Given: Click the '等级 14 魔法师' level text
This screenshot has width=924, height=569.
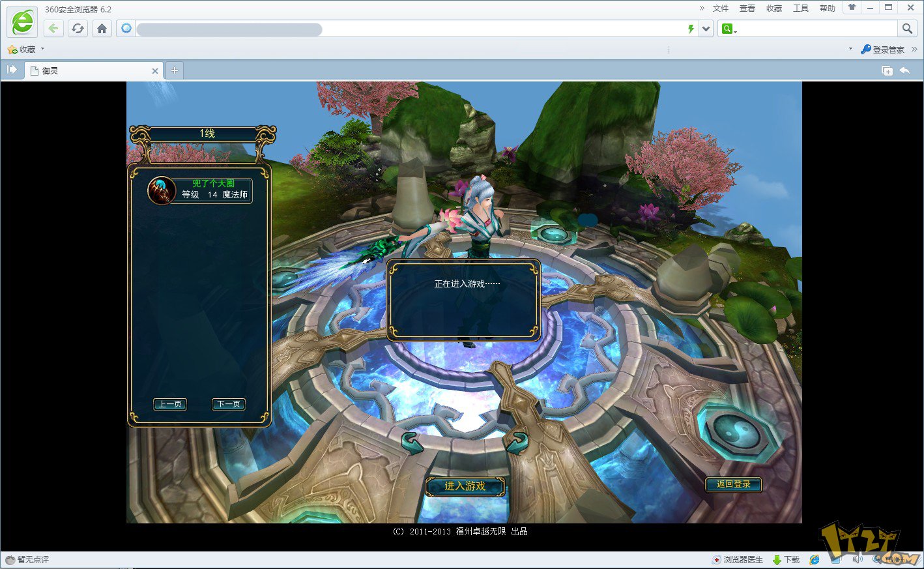Looking at the screenshot, I should [x=214, y=195].
